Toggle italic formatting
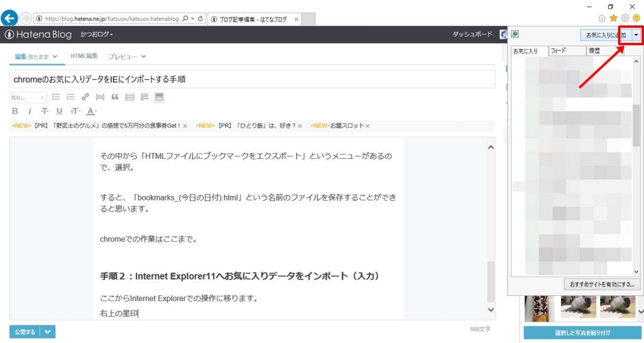This screenshot has height=343, width=644. 30,111
